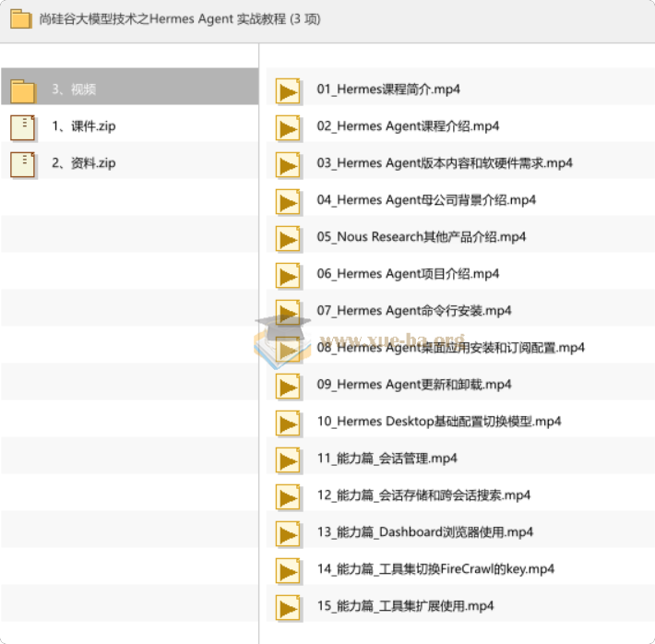Click the video icon for 10_Hermes Desktop file
Screen dimensions: 655x644
(x=288, y=423)
